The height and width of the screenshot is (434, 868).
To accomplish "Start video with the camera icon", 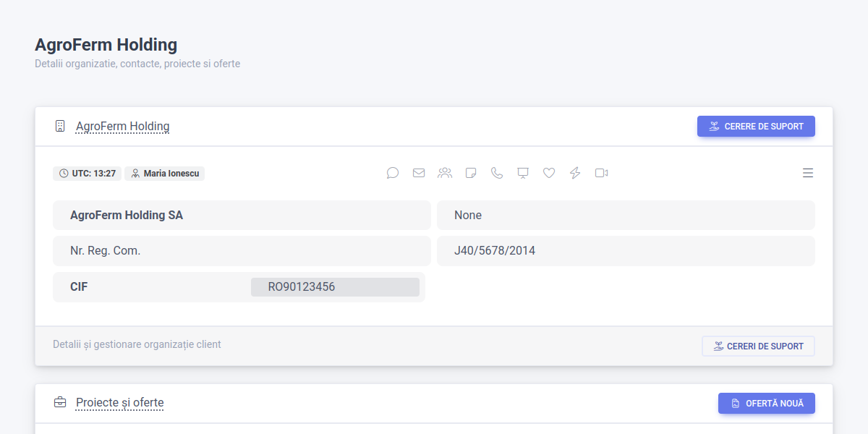I will click(x=601, y=173).
